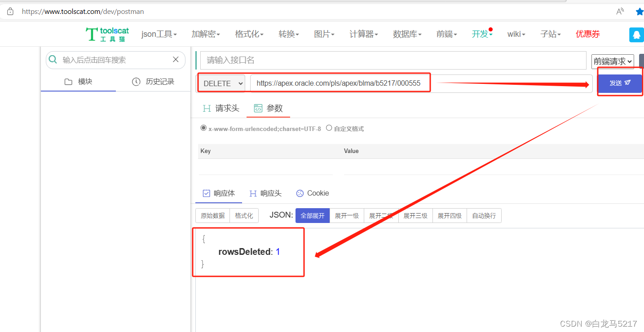Click the 优惠券 link
644x332 pixels.
tap(588, 34)
